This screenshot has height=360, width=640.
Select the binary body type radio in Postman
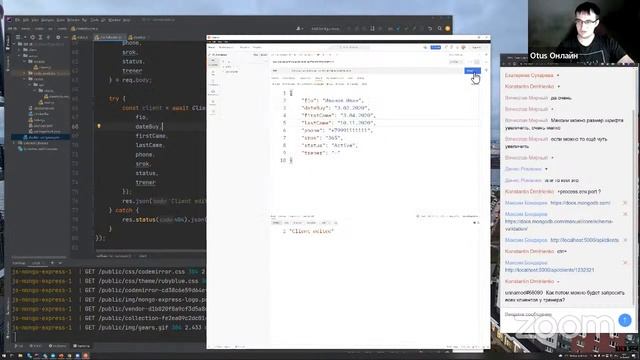click(339, 84)
